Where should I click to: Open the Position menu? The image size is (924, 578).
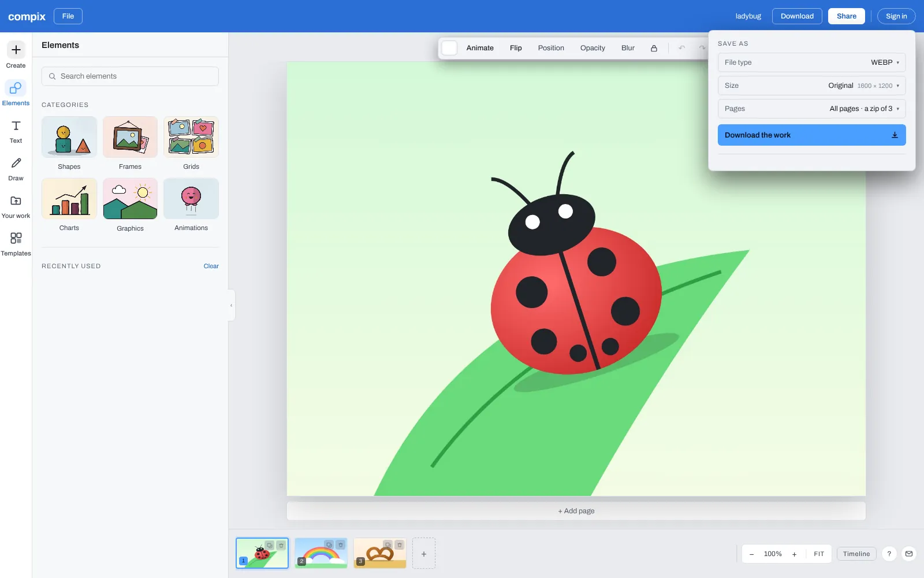pyautogui.click(x=551, y=48)
